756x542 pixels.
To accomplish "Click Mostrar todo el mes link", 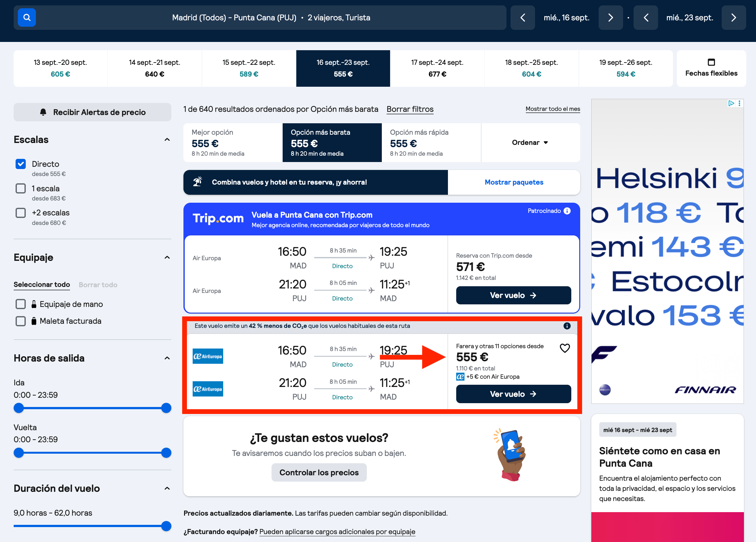I will tap(553, 109).
